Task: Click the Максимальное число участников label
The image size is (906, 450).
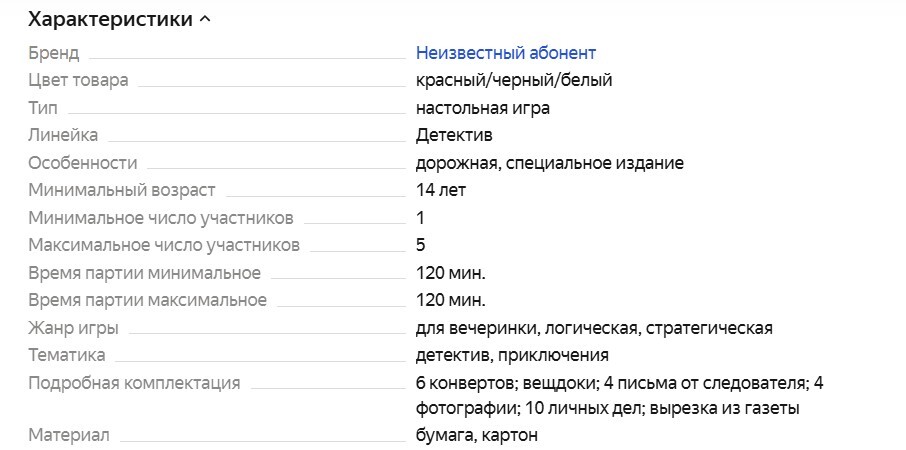Action: pos(164,245)
